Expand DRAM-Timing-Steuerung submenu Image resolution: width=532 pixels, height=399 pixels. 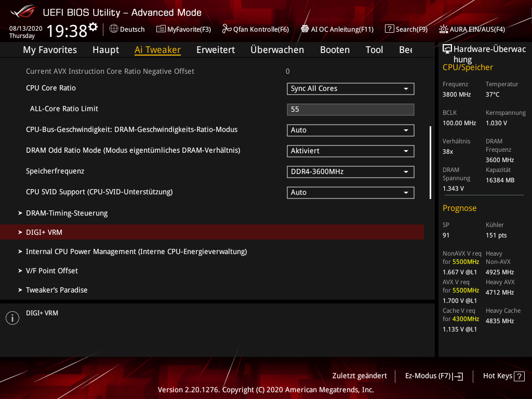point(66,213)
